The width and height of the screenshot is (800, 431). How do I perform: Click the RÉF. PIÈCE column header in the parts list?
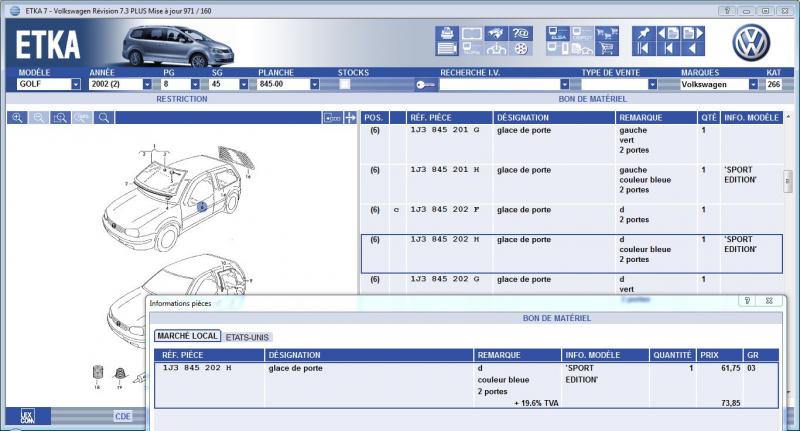pyautogui.click(x=449, y=118)
